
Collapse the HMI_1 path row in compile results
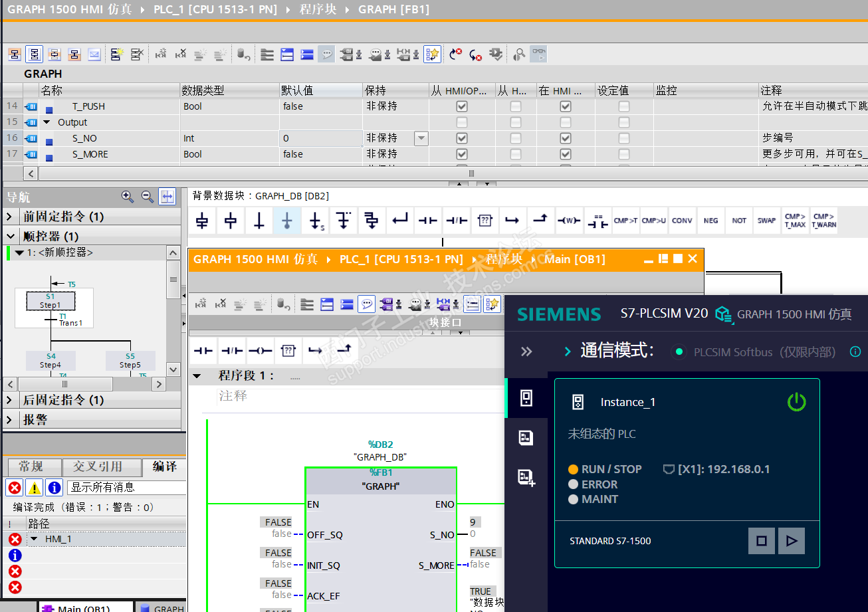coord(35,540)
